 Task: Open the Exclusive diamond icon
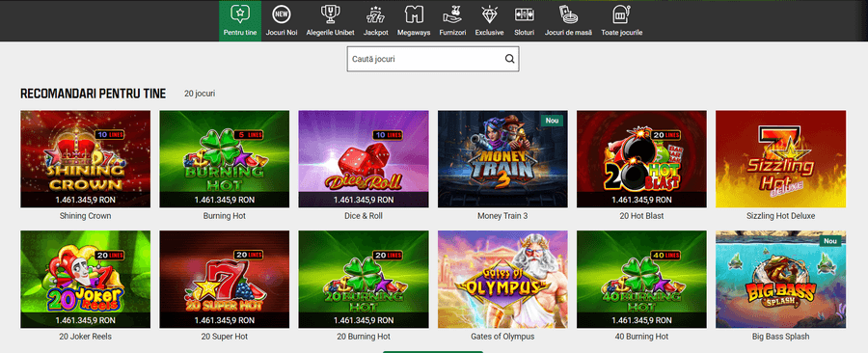[x=489, y=14]
